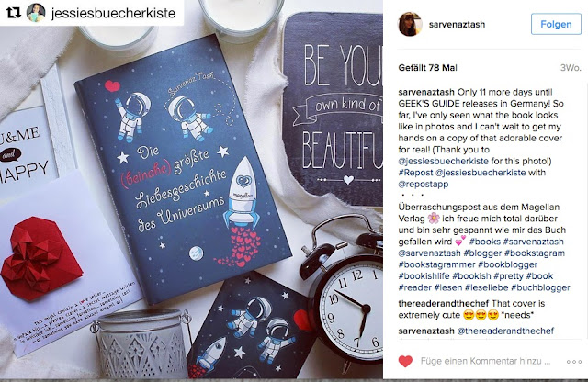Click the red heart like icon
The image size is (588, 382).
405,362
